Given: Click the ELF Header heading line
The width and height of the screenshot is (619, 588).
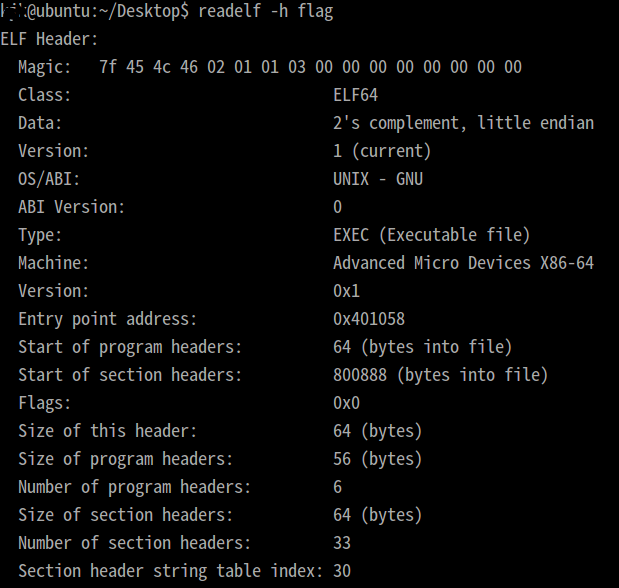Looking at the screenshot, I should (x=50, y=39).
